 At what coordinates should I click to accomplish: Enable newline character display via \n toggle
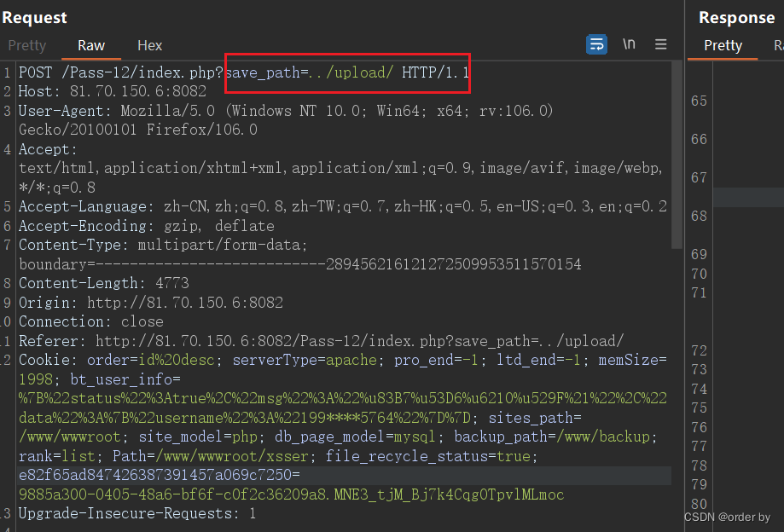629,43
